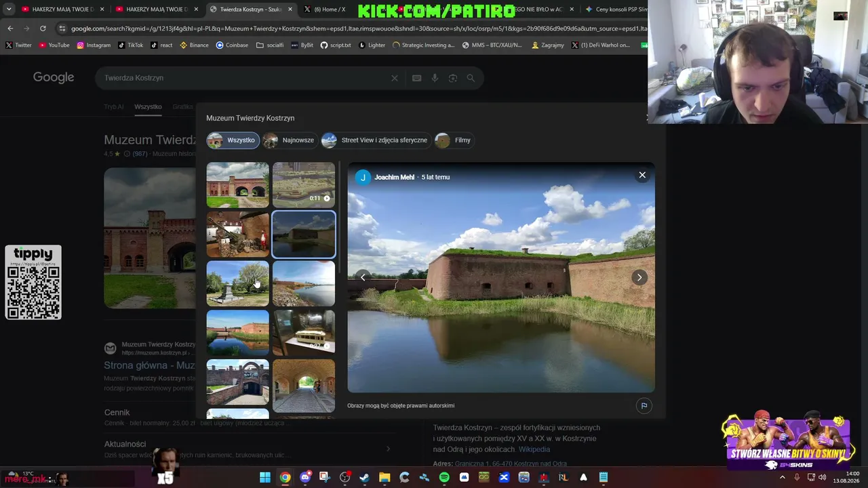Open the socialfi bookmarks folder
This screenshot has height=488, width=868.
[270, 45]
